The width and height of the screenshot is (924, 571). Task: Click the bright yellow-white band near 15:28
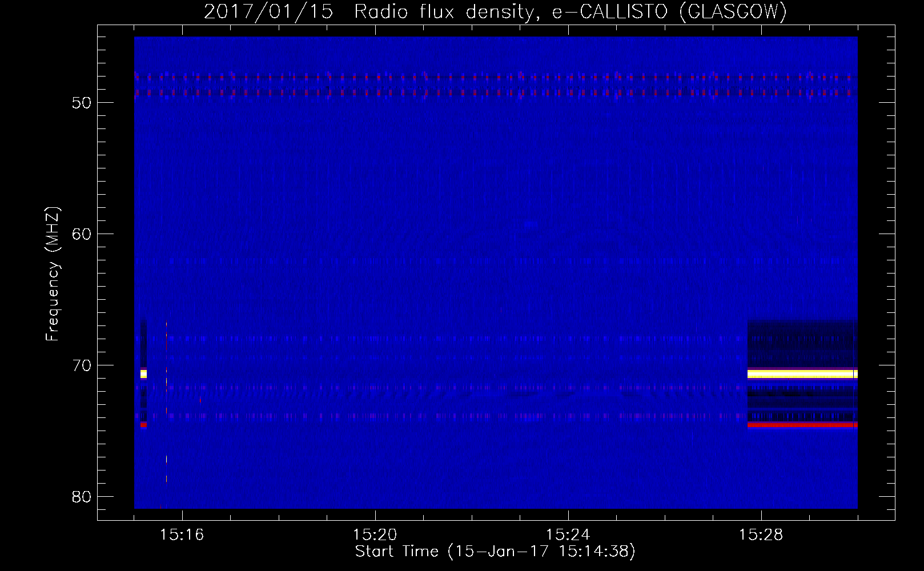[802, 374]
